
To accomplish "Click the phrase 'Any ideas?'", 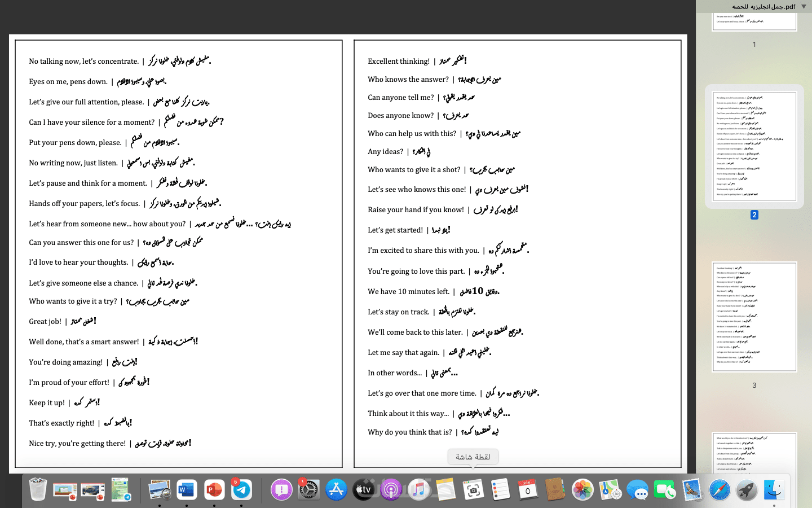I will [x=386, y=152].
